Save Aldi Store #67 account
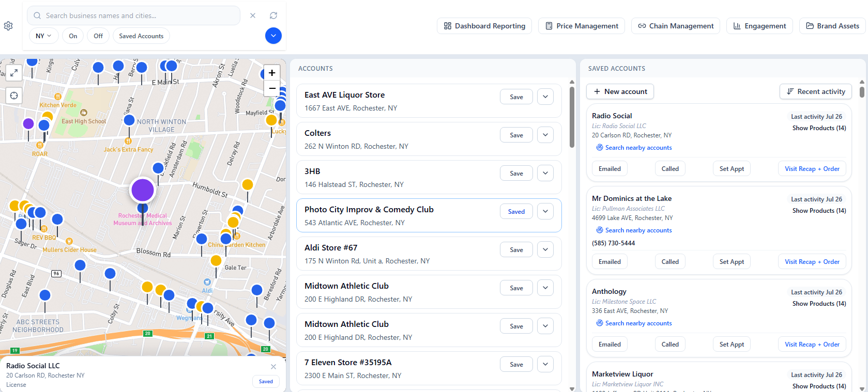 (516, 249)
